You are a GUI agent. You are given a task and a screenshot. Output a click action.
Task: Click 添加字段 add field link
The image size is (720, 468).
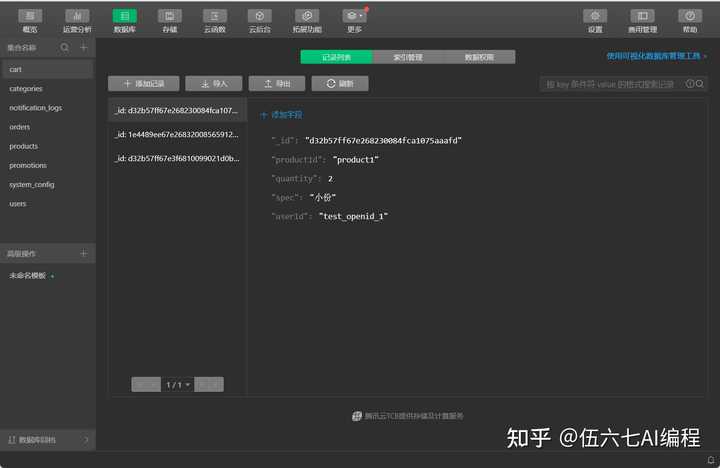[x=281, y=115]
